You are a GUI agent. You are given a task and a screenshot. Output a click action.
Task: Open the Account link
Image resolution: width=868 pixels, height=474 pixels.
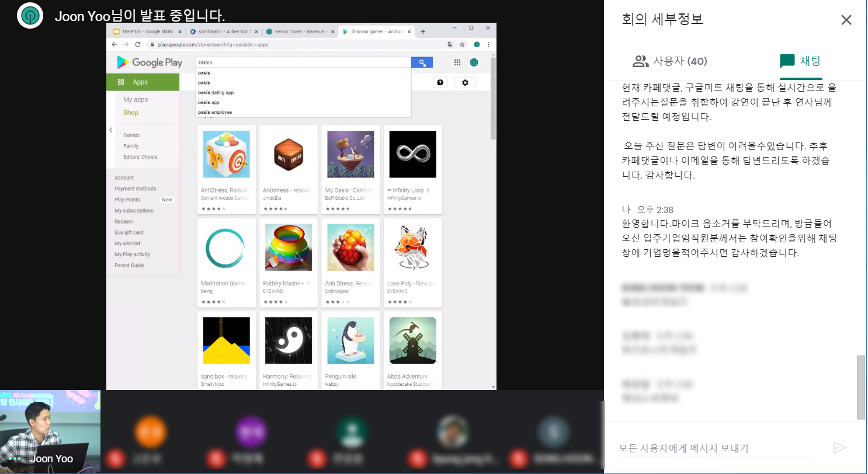[x=124, y=177]
